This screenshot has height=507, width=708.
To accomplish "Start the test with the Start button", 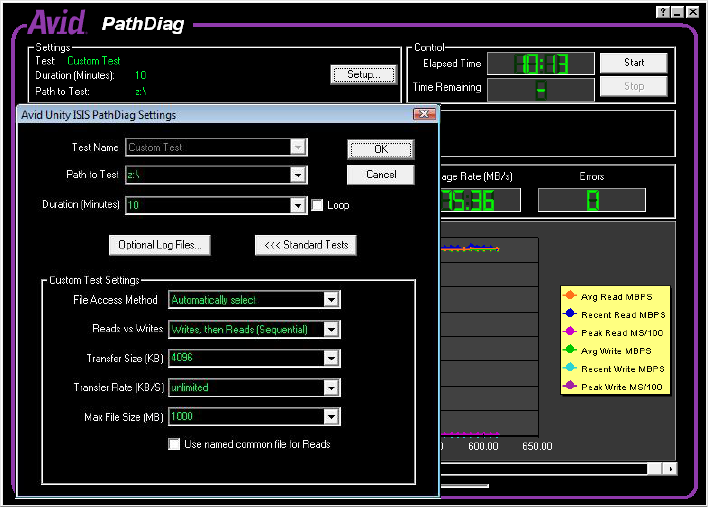I will pyautogui.click(x=633, y=63).
